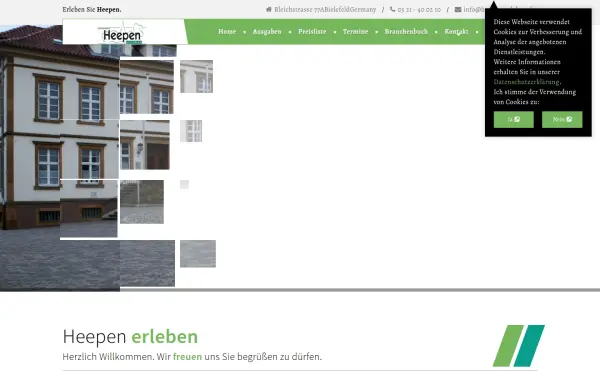Open the Datenschutzerklärung link
This screenshot has height=375, width=600.
(x=527, y=82)
